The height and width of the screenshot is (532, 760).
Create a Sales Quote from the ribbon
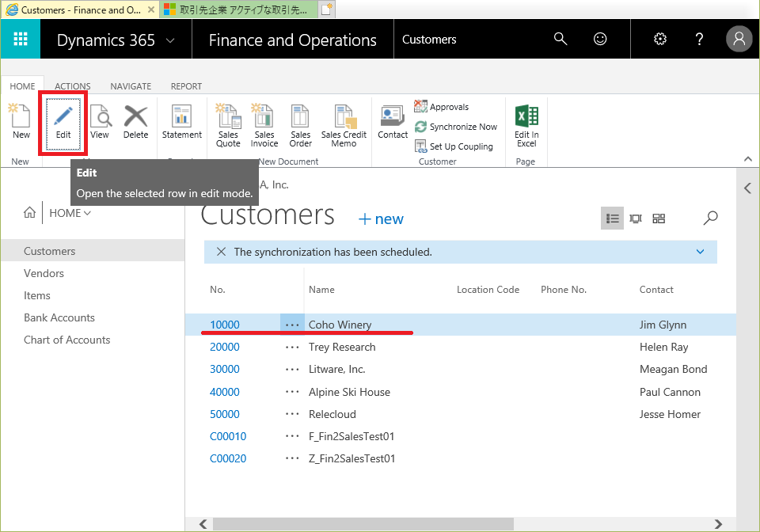coord(228,126)
